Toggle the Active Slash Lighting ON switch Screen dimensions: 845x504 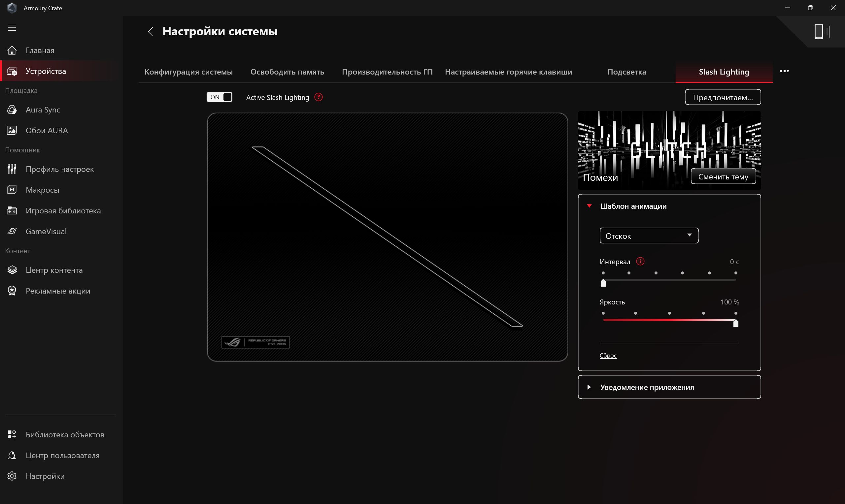(220, 97)
